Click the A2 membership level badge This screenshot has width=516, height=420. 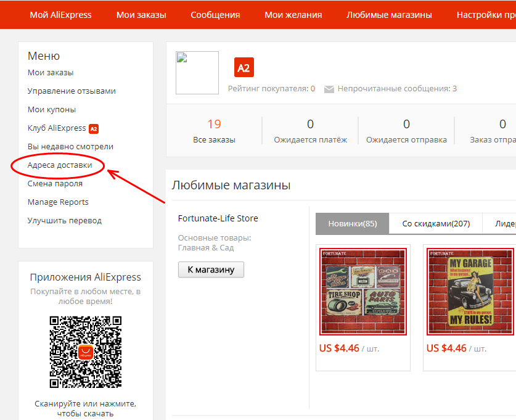tap(244, 67)
